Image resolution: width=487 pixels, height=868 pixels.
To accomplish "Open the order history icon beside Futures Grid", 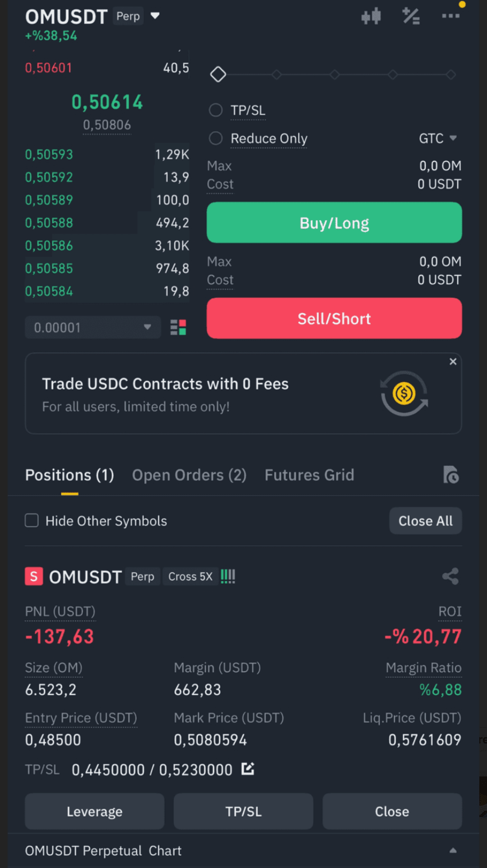I will tap(451, 475).
